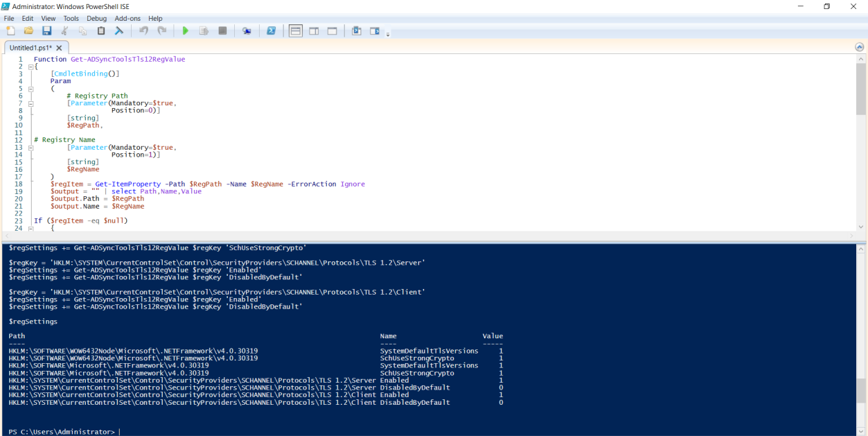Click the Name column header in console
Screen dimensions: 868x436
[389, 336]
